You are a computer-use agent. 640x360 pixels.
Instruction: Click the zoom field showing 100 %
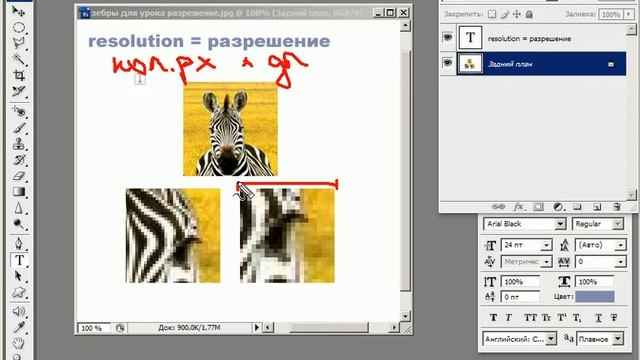[x=93, y=328]
